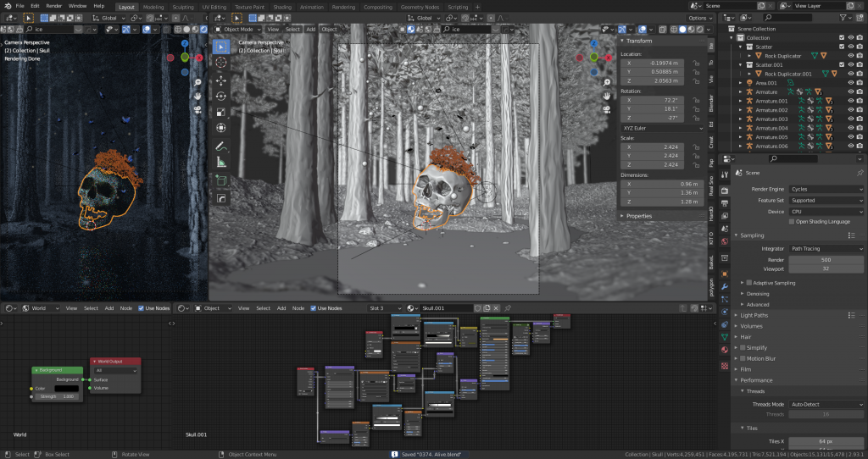This screenshot has height=459, width=868.
Task: Open XYZ Euler rotation mode dropdown
Action: coord(663,128)
